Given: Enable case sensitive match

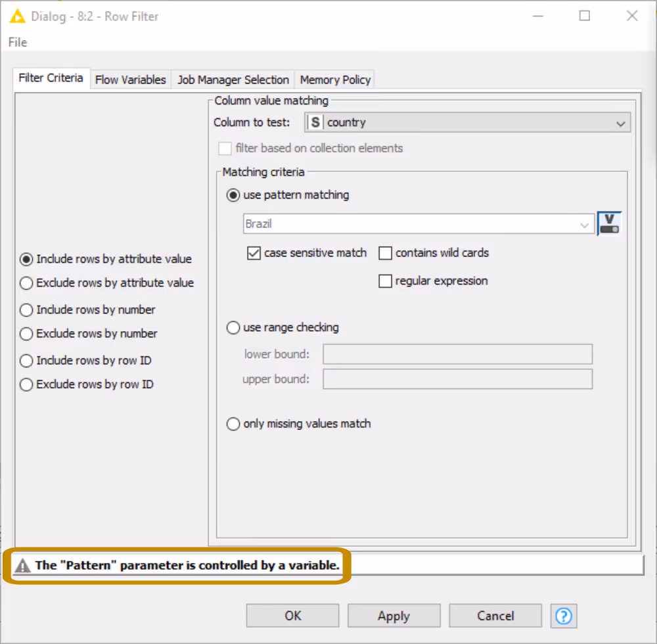Looking at the screenshot, I should pyautogui.click(x=254, y=253).
